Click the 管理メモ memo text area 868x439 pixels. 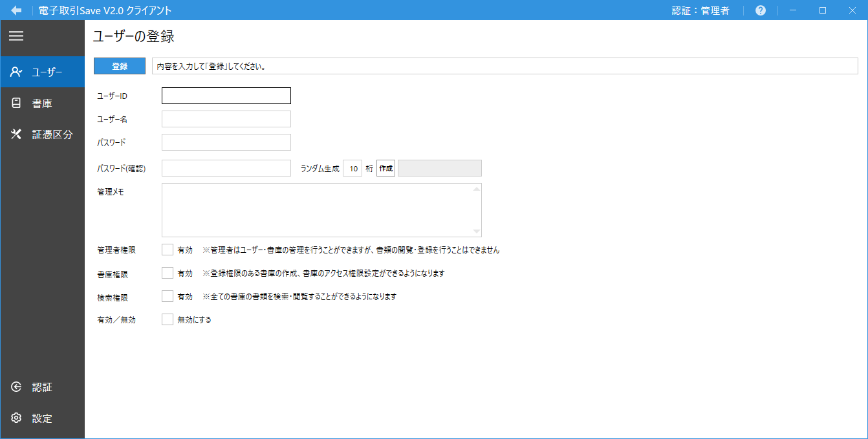[321, 209]
